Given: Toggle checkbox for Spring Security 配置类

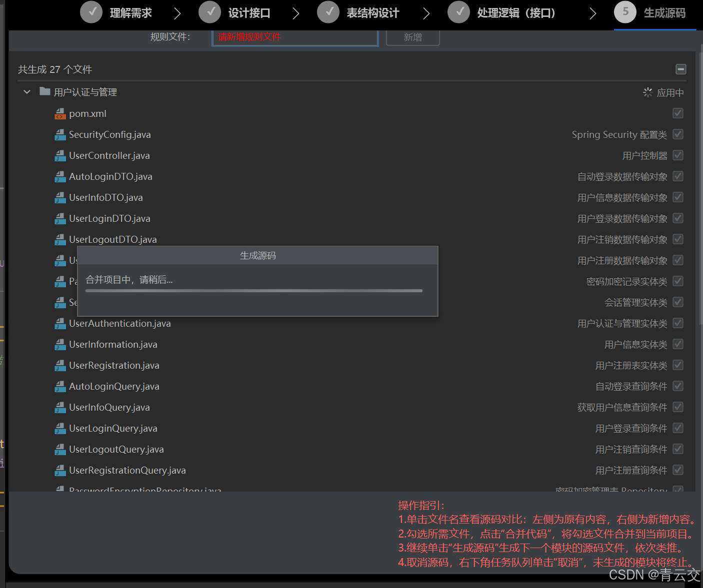Looking at the screenshot, I should point(678,134).
